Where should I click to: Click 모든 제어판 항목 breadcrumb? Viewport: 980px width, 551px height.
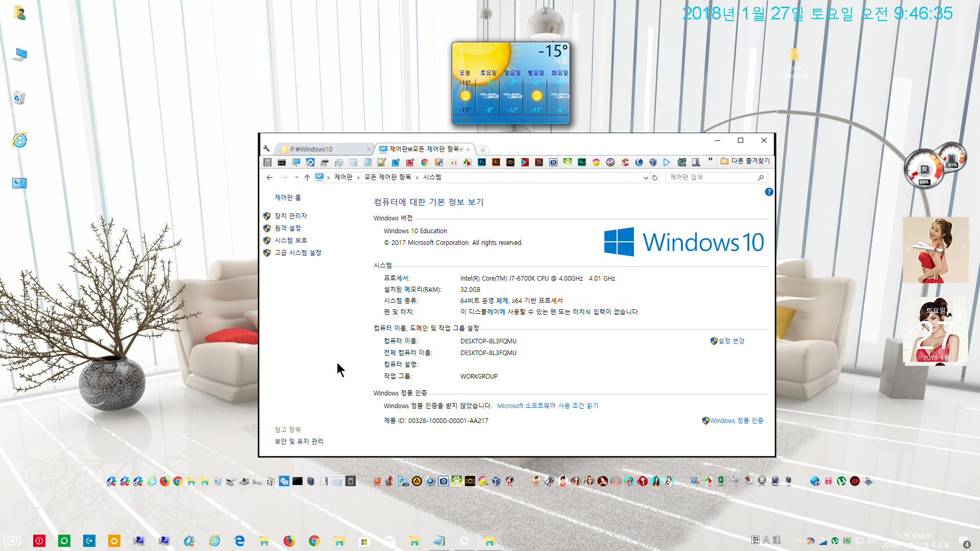[387, 177]
